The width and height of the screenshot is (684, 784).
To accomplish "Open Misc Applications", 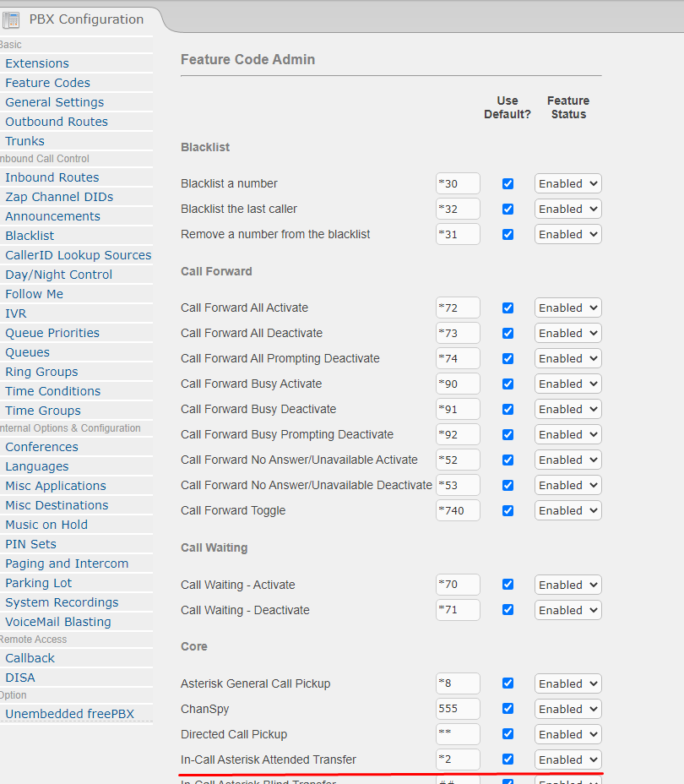I will pos(56,487).
